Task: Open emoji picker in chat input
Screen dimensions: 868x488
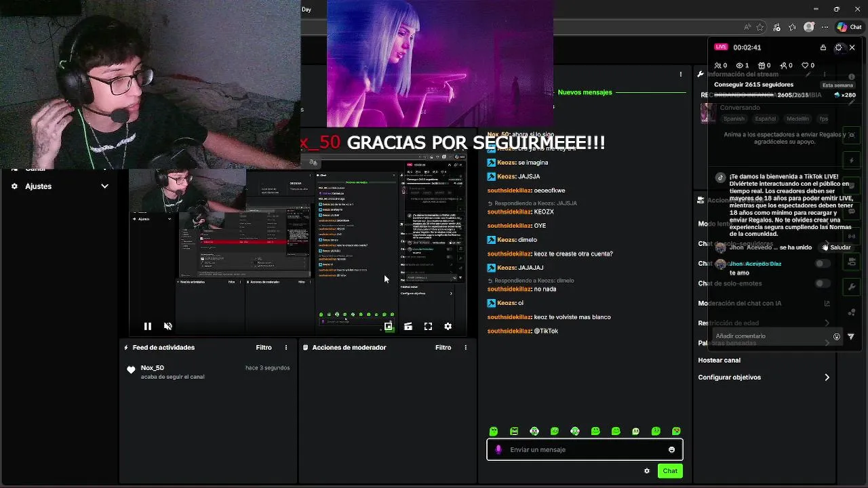Action: (x=671, y=449)
